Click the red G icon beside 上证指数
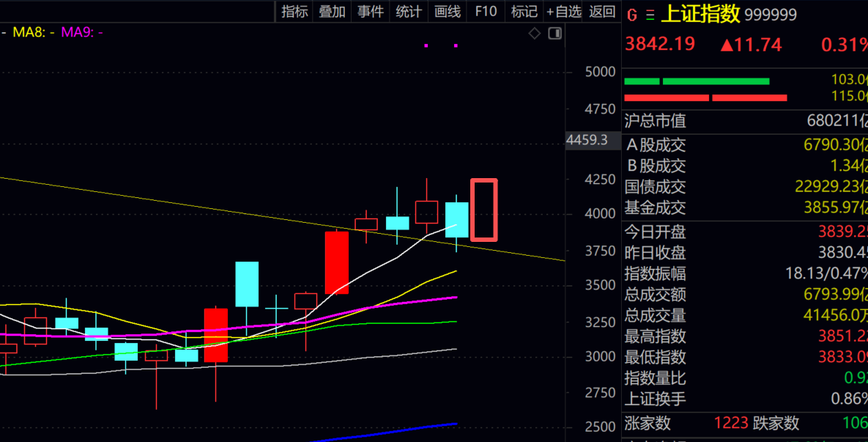Image resolution: width=868 pixels, height=442 pixels. (x=632, y=15)
